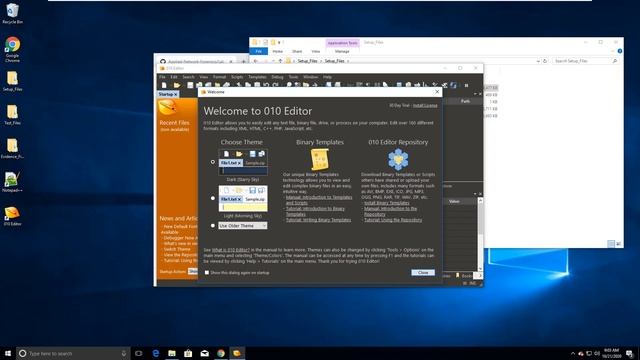Select the Light (Morning Sky) theme radio button
This screenshot has height=360, width=640.
pos(213,198)
